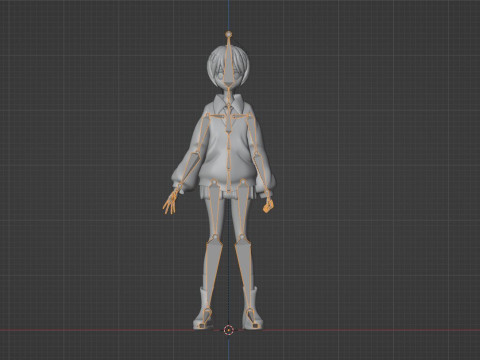The width and height of the screenshot is (480, 360).
Task: Select the thigh bone on the open-hand side
Action: [x=214, y=209]
